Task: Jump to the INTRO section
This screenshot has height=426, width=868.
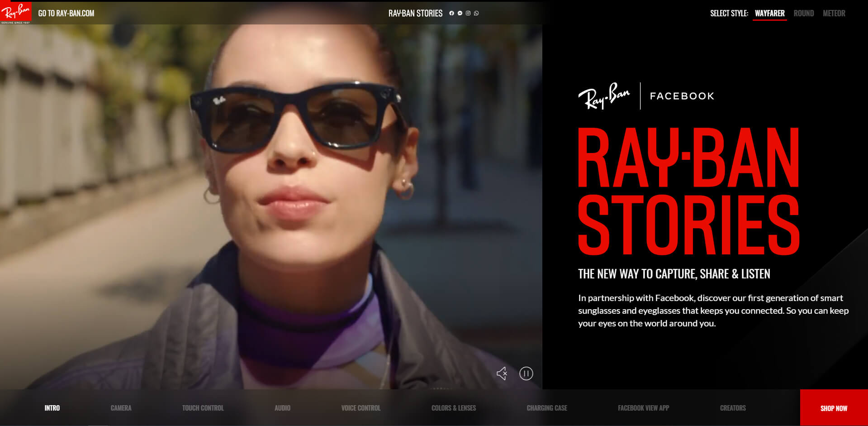Action: pyautogui.click(x=53, y=407)
